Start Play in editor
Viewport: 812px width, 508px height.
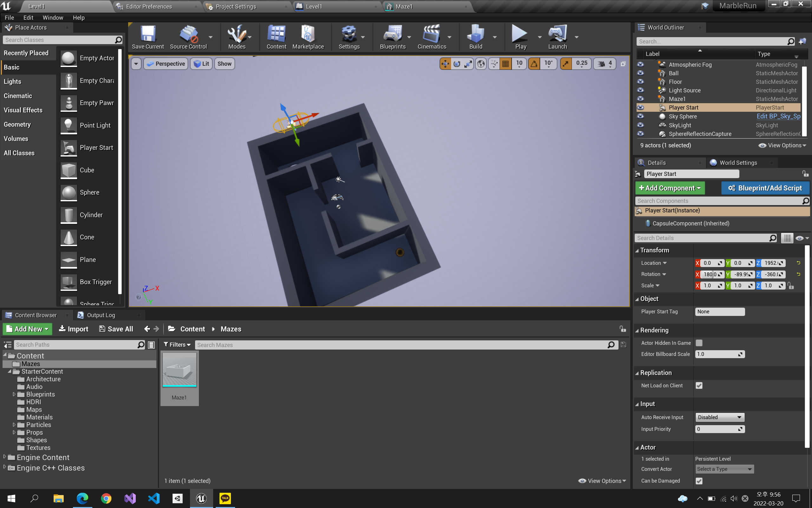click(521, 37)
